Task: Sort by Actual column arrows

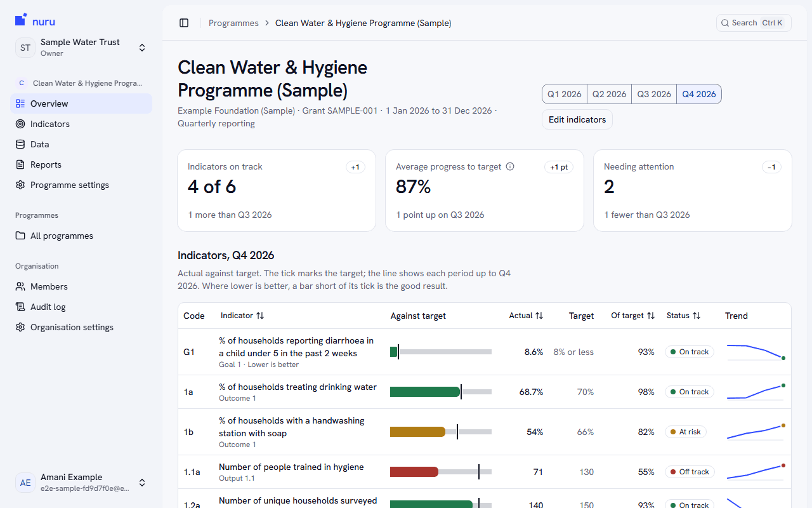Action: point(539,316)
